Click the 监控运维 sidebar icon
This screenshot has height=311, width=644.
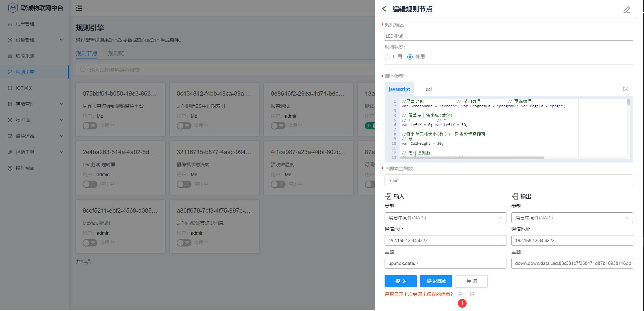coord(10,136)
